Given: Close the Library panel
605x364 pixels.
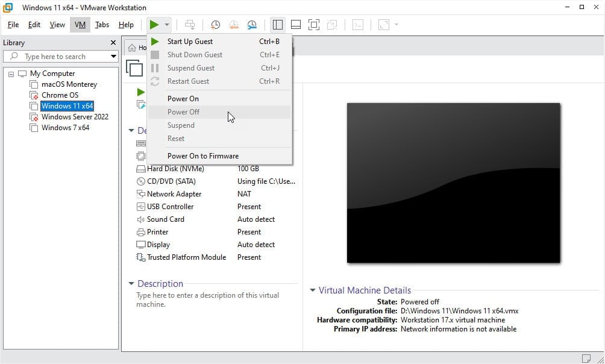Looking at the screenshot, I should click(113, 42).
